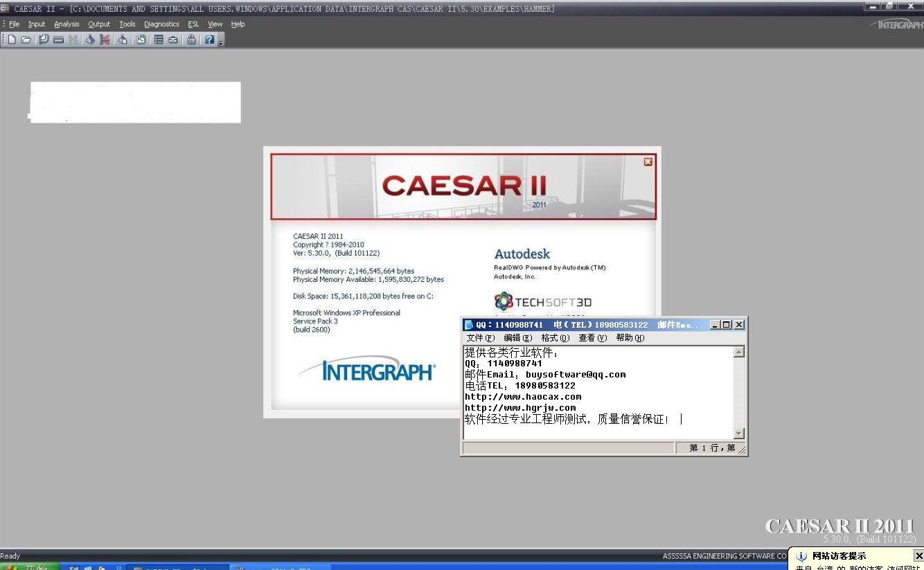Click the Windows Start button
The width and height of the screenshot is (924, 570).
tap(30, 567)
